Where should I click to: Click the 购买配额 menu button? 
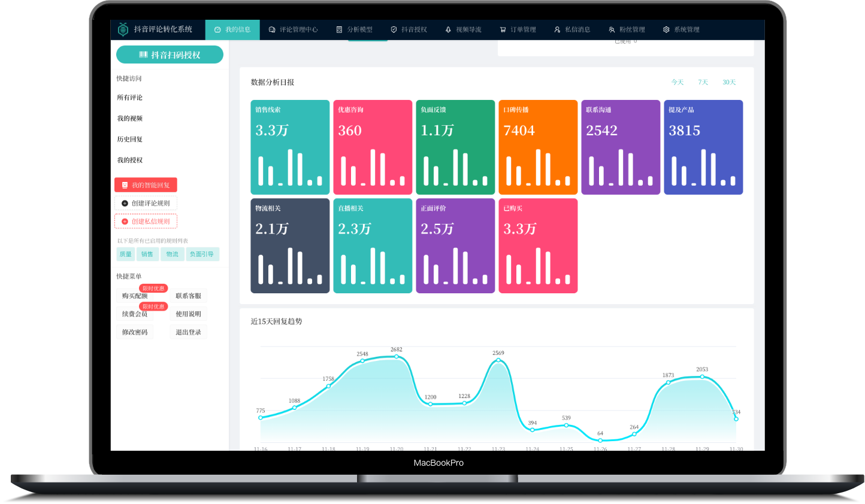coord(135,296)
